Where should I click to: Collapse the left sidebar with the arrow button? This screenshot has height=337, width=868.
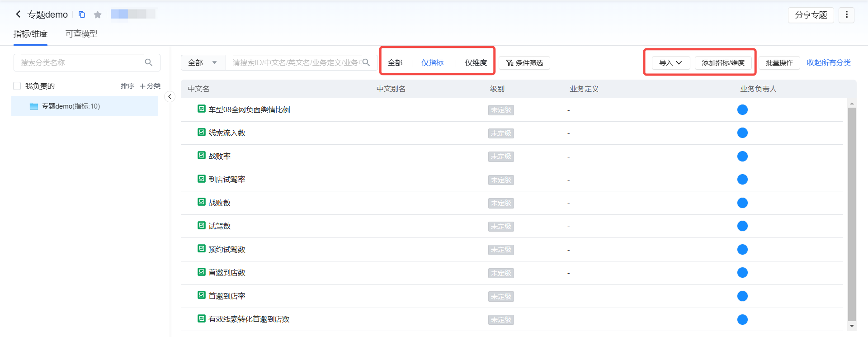pos(170,96)
